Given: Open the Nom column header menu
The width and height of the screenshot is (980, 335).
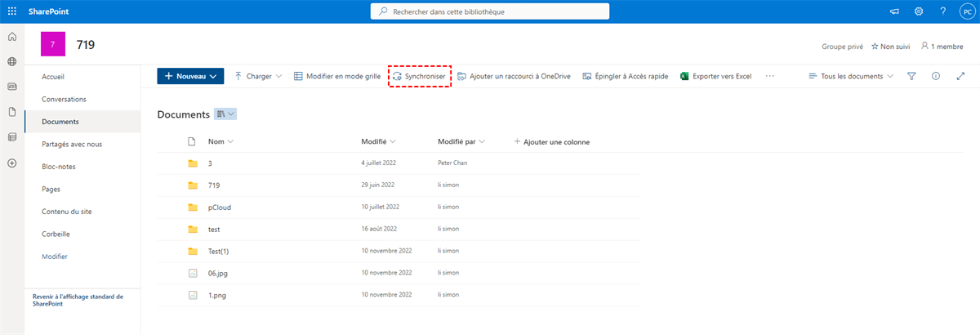Looking at the screenshot, I should coord(220,141).
